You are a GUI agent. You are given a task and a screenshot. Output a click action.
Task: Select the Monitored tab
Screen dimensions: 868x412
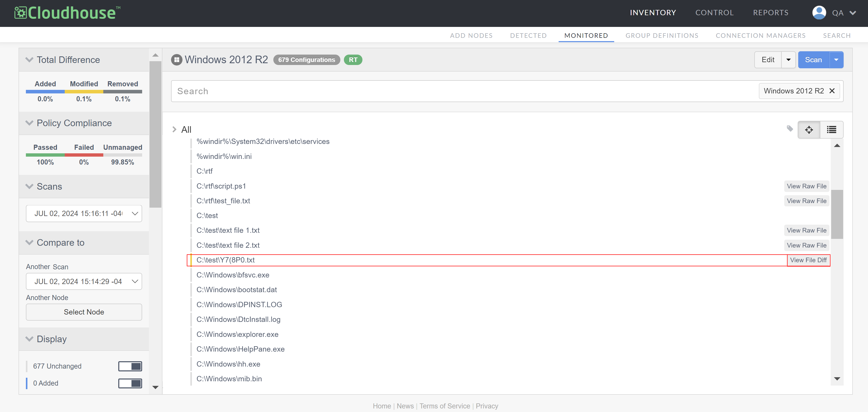[x=586, y=35]
